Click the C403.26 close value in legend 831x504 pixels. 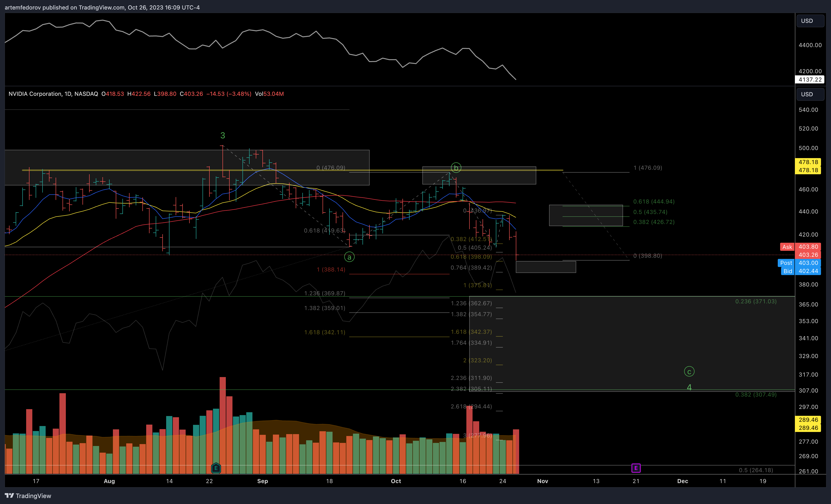click(x=191, y=94)
